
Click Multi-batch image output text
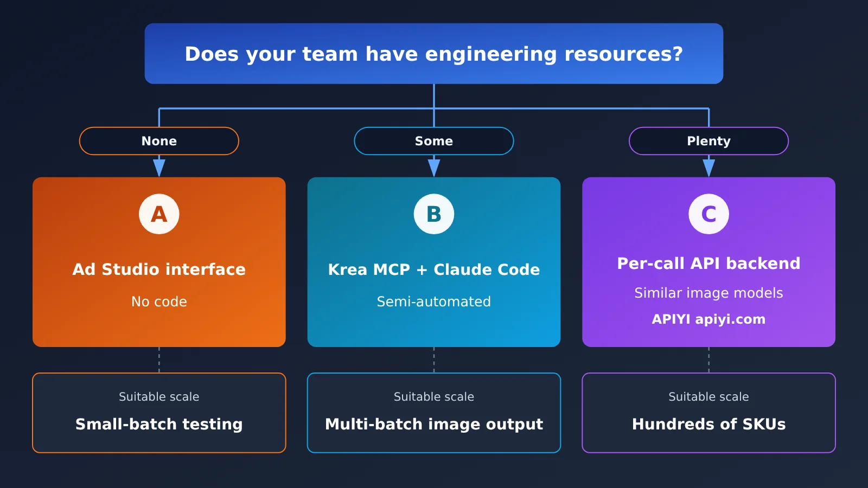pos(434,424)
